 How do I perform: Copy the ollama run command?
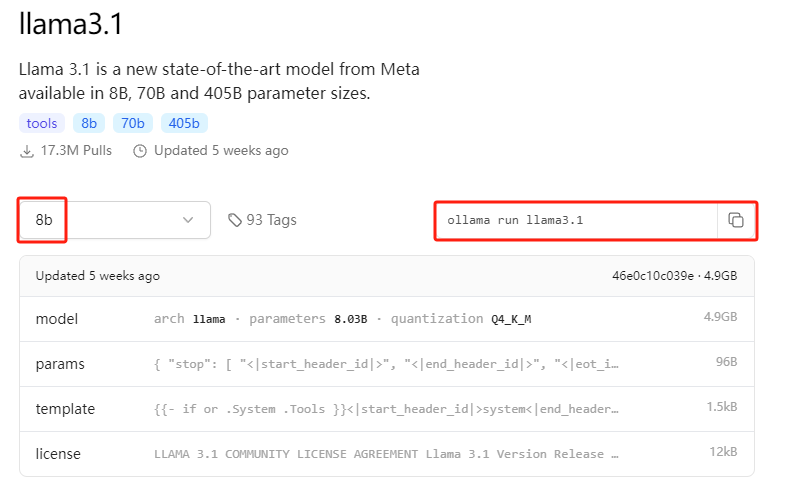tap(736, 220)
